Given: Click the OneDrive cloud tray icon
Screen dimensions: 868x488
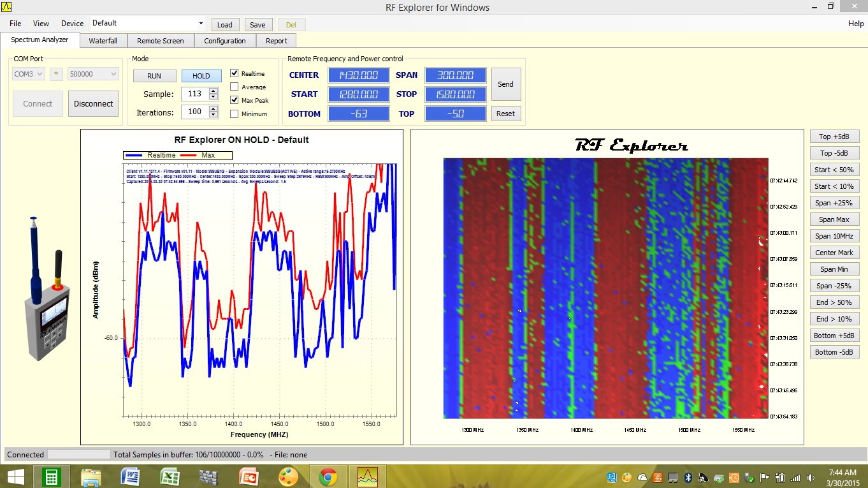Looking at the screenshot, I should click(642, 477).
